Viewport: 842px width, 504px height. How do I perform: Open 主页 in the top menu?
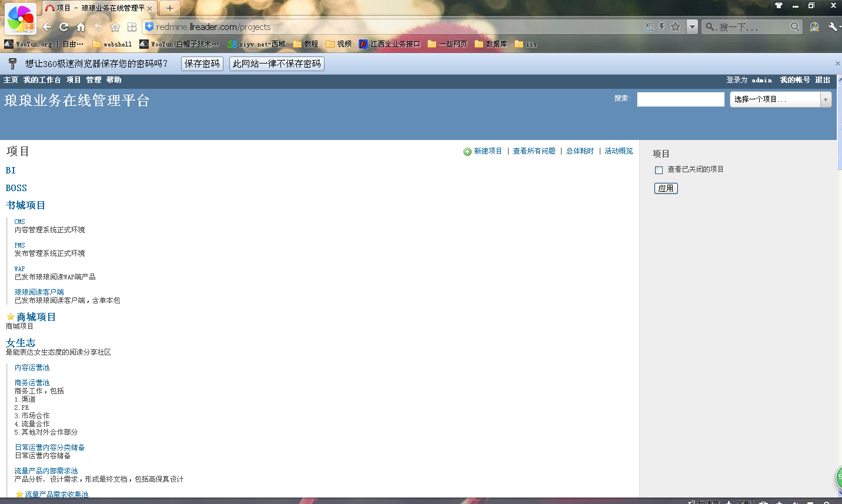(x=11, y=80)
